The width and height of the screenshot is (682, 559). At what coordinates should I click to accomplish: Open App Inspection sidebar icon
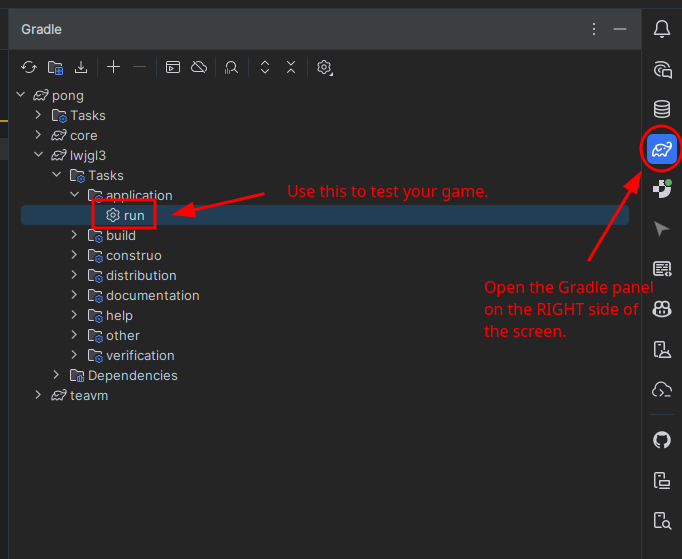click(662, 520)
